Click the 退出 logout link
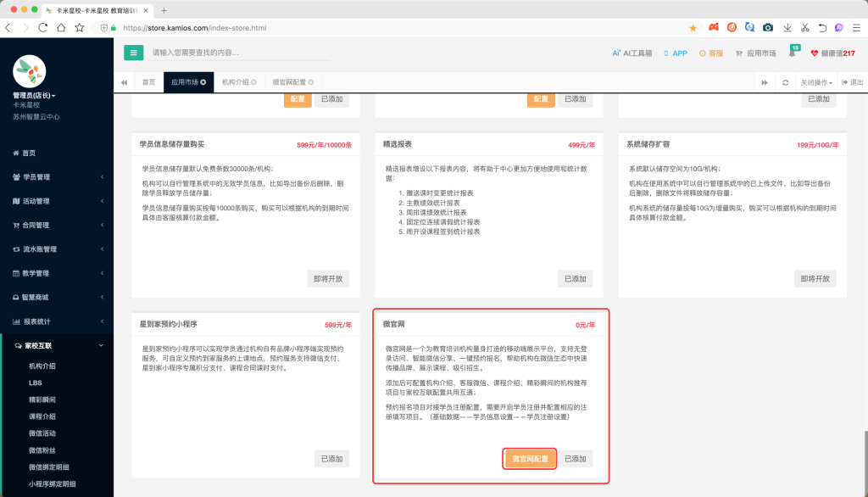 [x=853, y=82]
